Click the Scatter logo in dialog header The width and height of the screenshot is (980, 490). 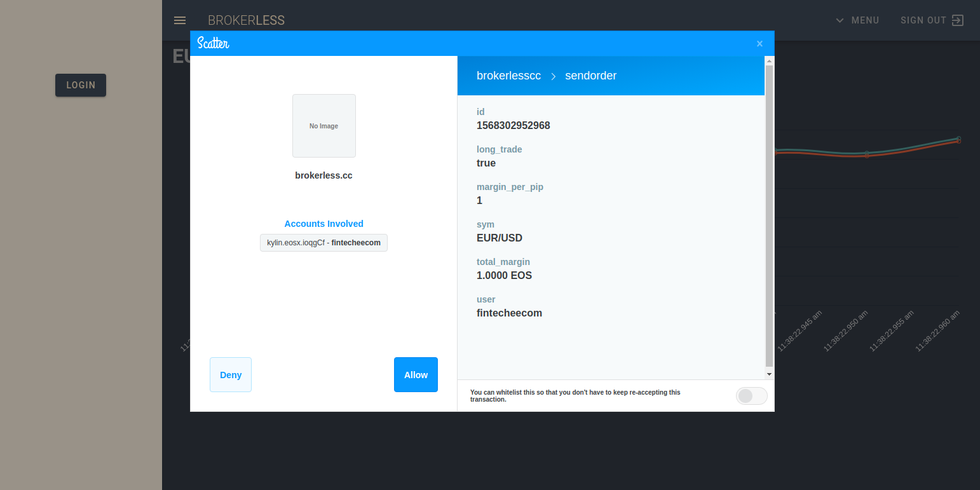(x=213, y=43)
